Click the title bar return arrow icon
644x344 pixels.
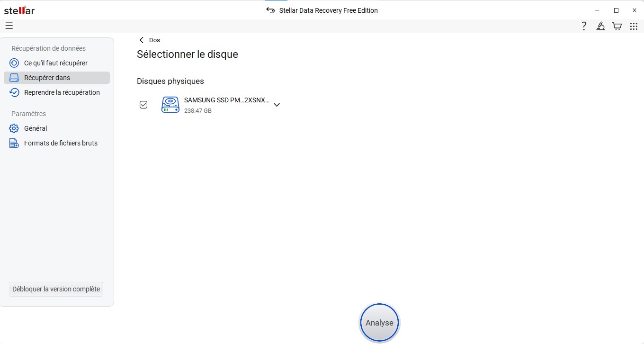pyautogui.click(x=270, y=10)
